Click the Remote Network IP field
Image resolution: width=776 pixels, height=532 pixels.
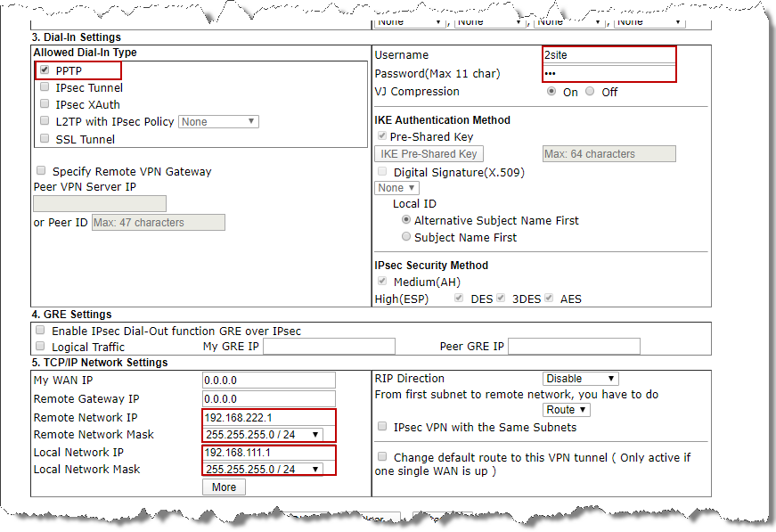[x=268, y=417]
